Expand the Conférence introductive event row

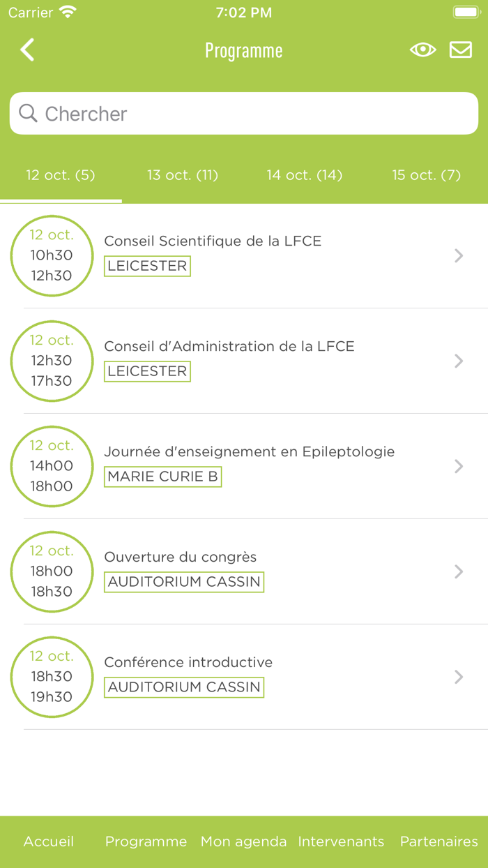click(458, 677)
